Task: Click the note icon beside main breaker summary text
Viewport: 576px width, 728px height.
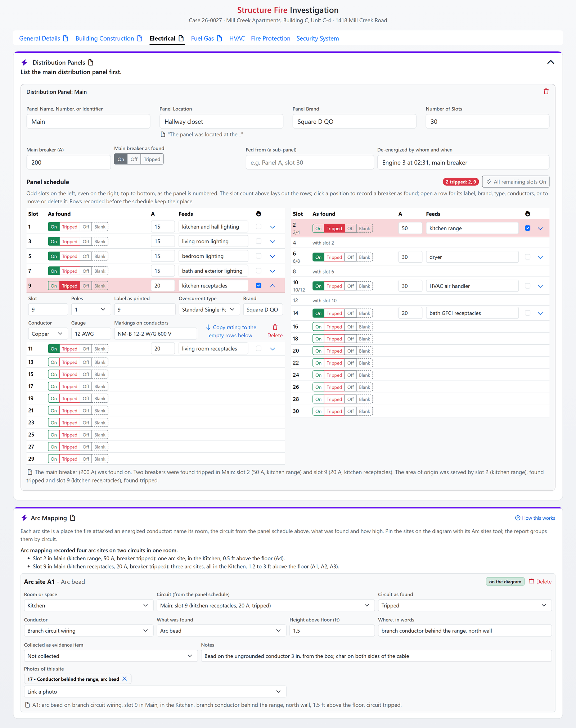Action: [30, 472]
